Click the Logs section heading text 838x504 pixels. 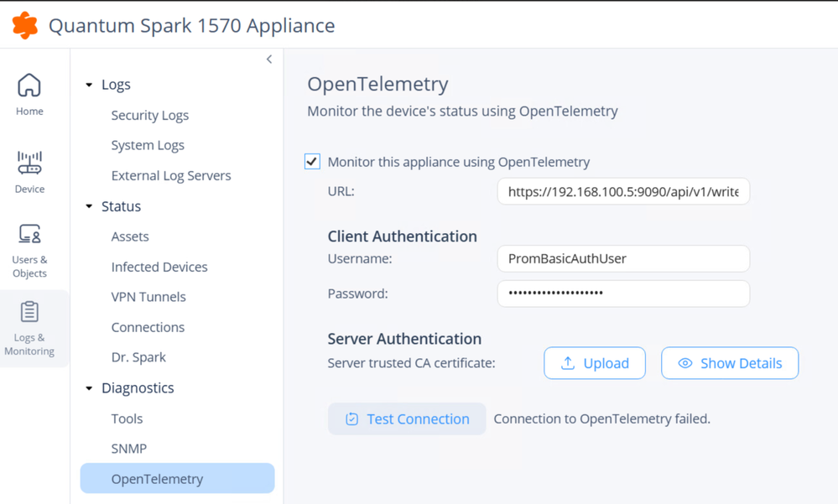coord(116,85)
